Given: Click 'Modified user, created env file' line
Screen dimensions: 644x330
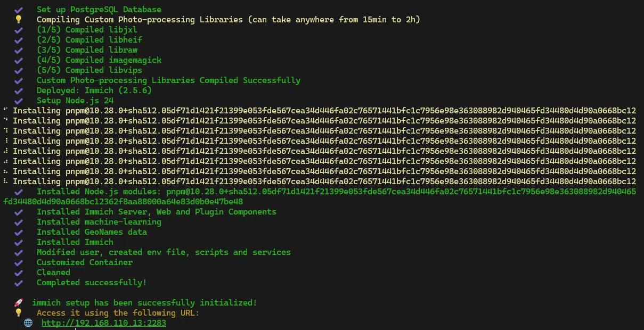Looking at the screenshot, I should tap(164, 252).
